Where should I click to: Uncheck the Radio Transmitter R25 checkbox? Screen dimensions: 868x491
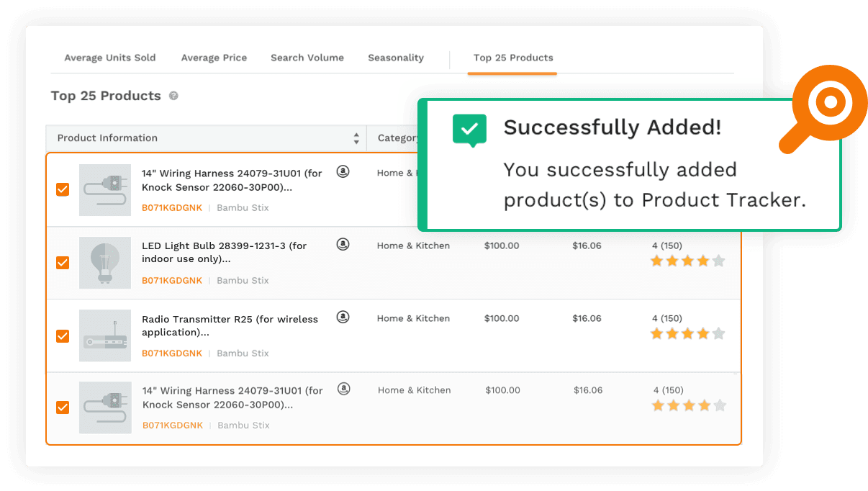point(63,335)
